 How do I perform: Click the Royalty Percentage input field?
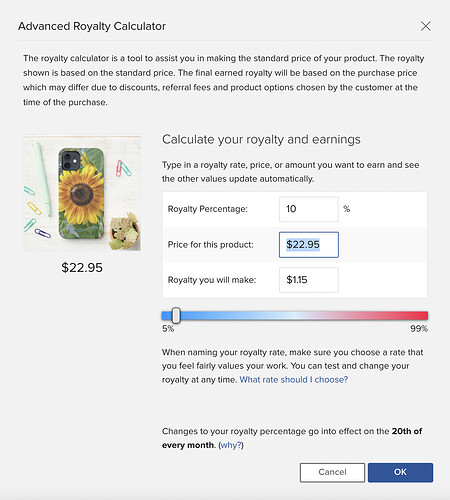point(309,209)
